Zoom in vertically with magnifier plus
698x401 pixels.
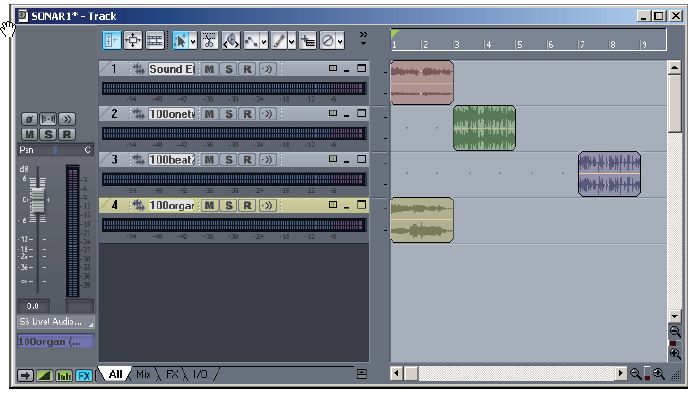pos(675,354)
